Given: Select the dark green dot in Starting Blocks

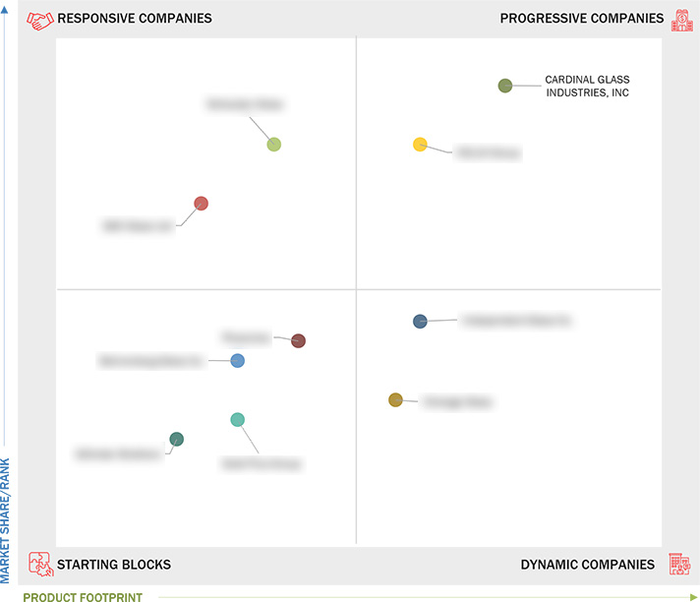Looking at the screenshot, I should pyautogui.click(x=176, y=439).
